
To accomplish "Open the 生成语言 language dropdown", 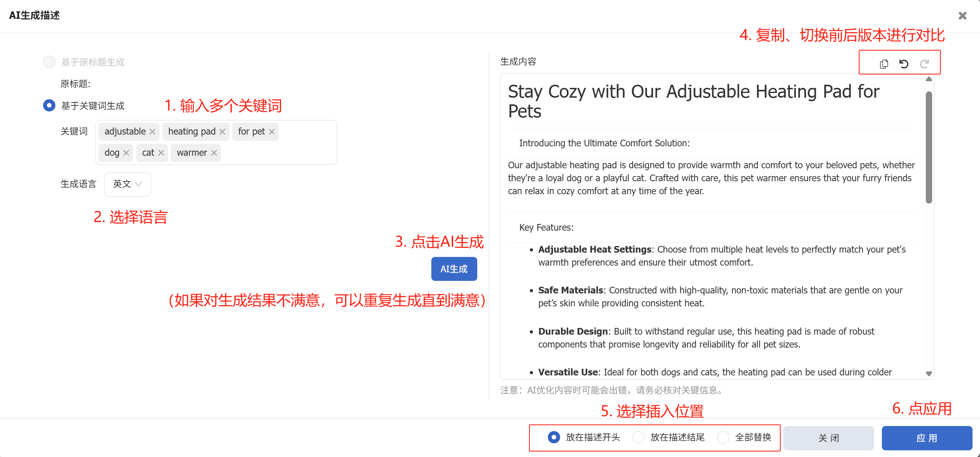I will 128,184.
